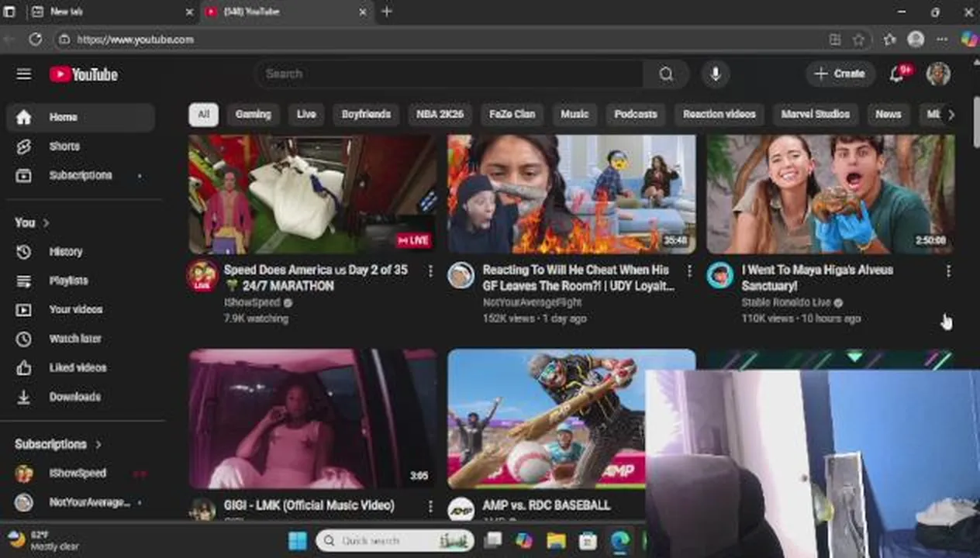Expand the Subscriptions section heading

[58, 445]
